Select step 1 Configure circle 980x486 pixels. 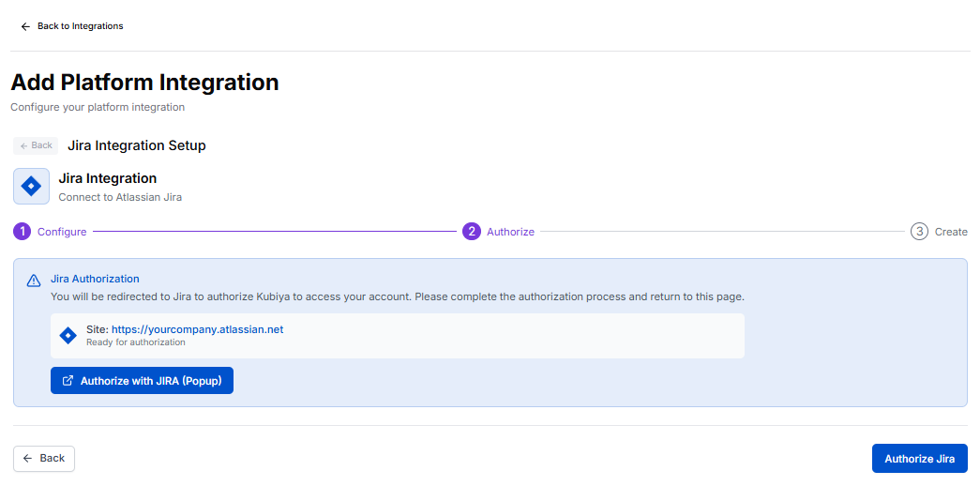click(x=22, y=232)
